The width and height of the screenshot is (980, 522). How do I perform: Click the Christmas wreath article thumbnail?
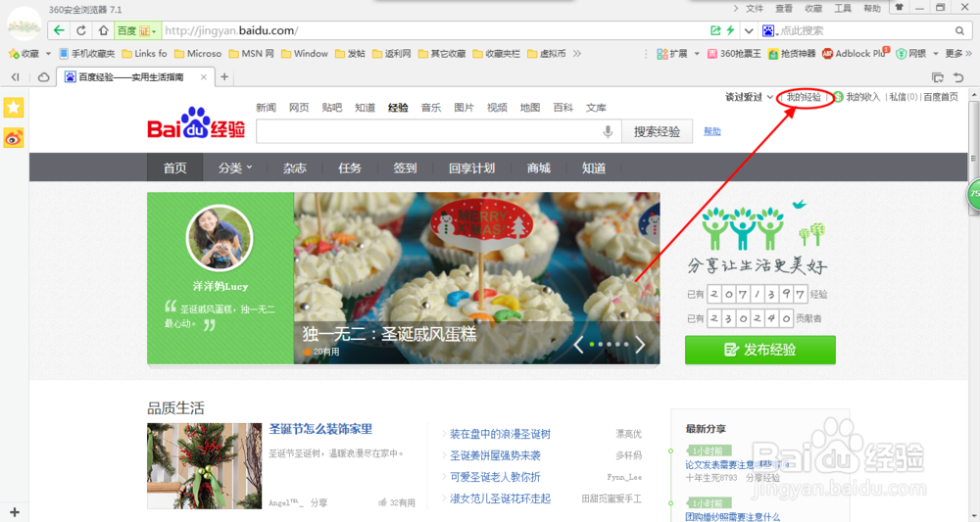click(205, 466)
